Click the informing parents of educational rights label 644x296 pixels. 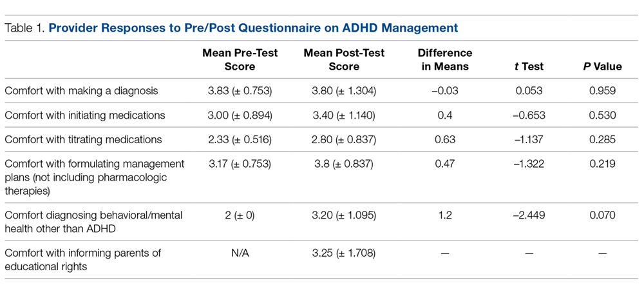pyautogui.click(x=82, y=259)
